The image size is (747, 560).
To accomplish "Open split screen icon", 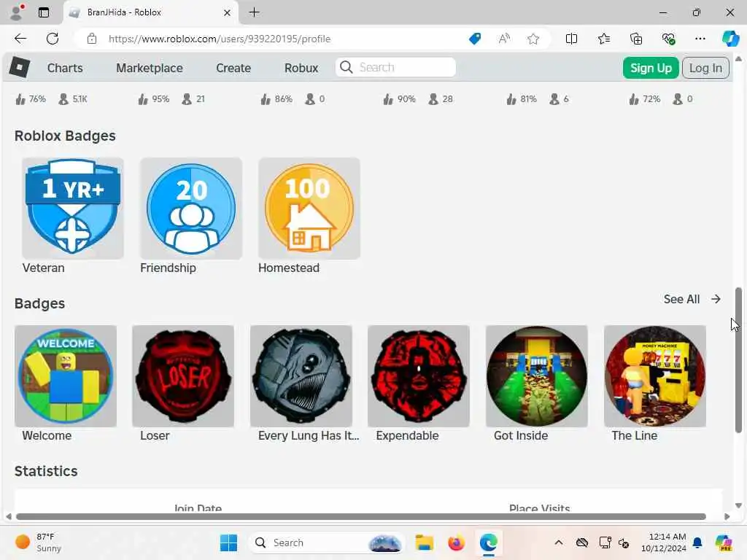I will click(x=571, y=39).
